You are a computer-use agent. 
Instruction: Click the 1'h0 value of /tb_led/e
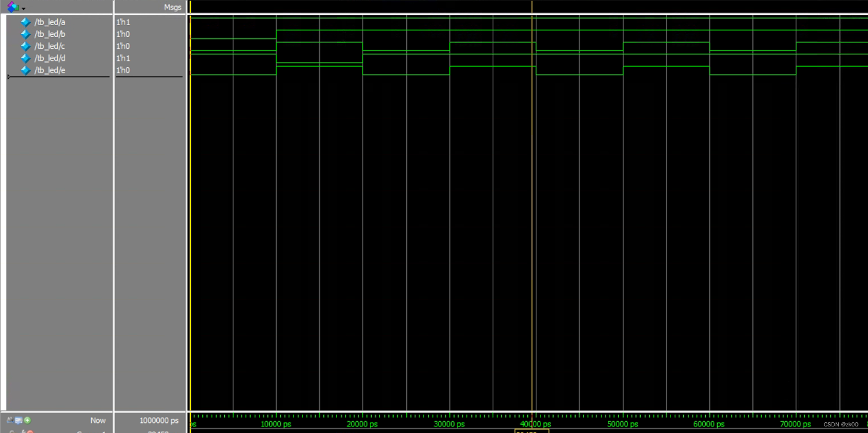[x=123, y=70]
